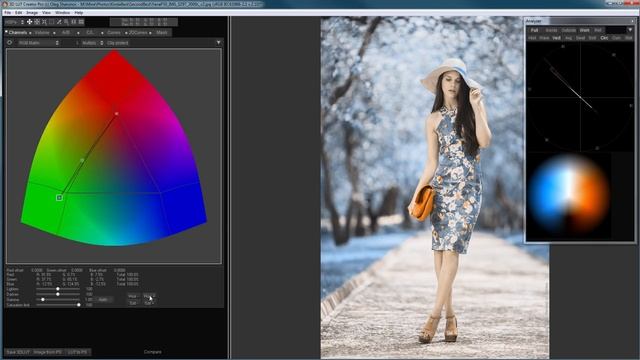This screenshot has height=360, width=640.
Task: Expand the channels panel options arrow
Action: [218, 42]
